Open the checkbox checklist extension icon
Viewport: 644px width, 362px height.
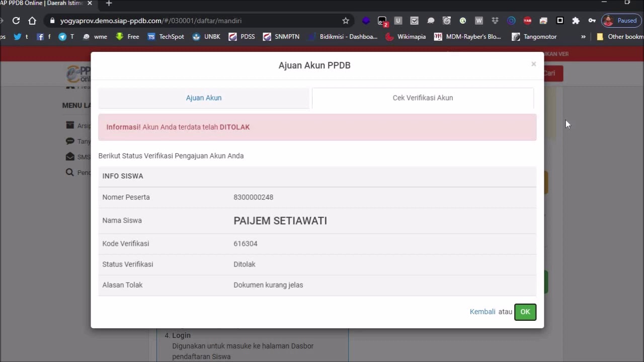414,21
